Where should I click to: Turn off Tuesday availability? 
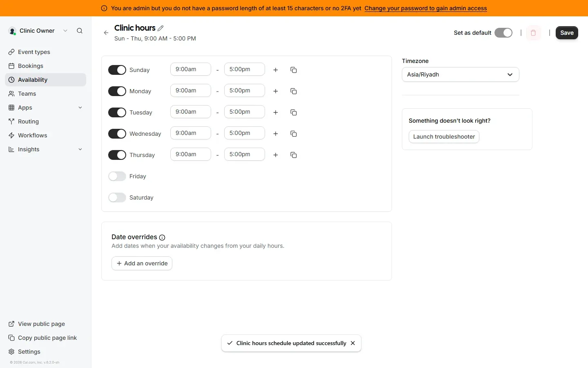[x=117, y=112]
